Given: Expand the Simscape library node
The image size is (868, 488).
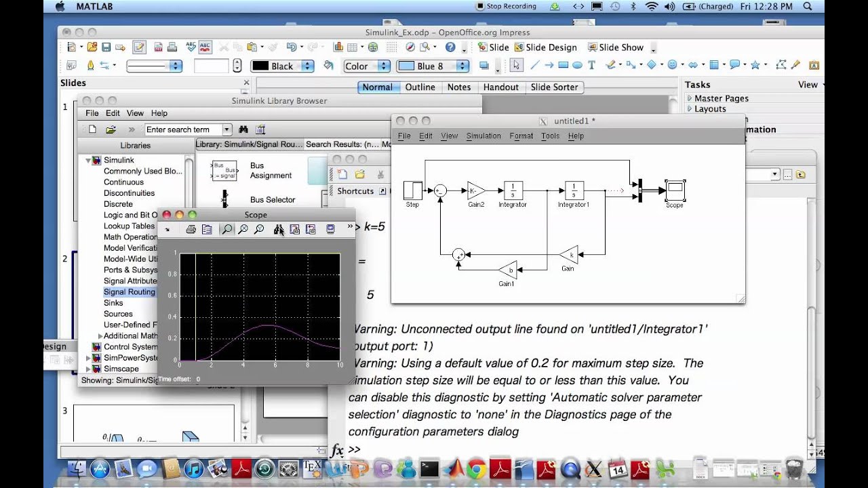Looking at the screenshot, I should (88, 369).
